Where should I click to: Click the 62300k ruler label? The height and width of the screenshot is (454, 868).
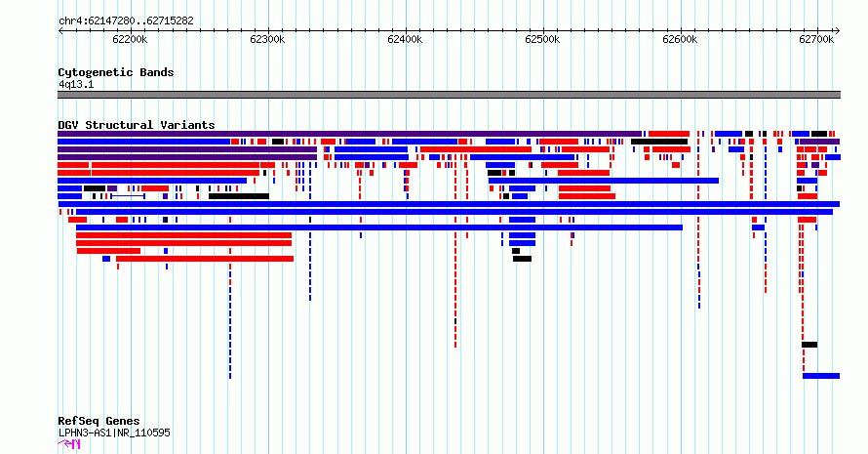pyautogui.click(x=267, y=39)
